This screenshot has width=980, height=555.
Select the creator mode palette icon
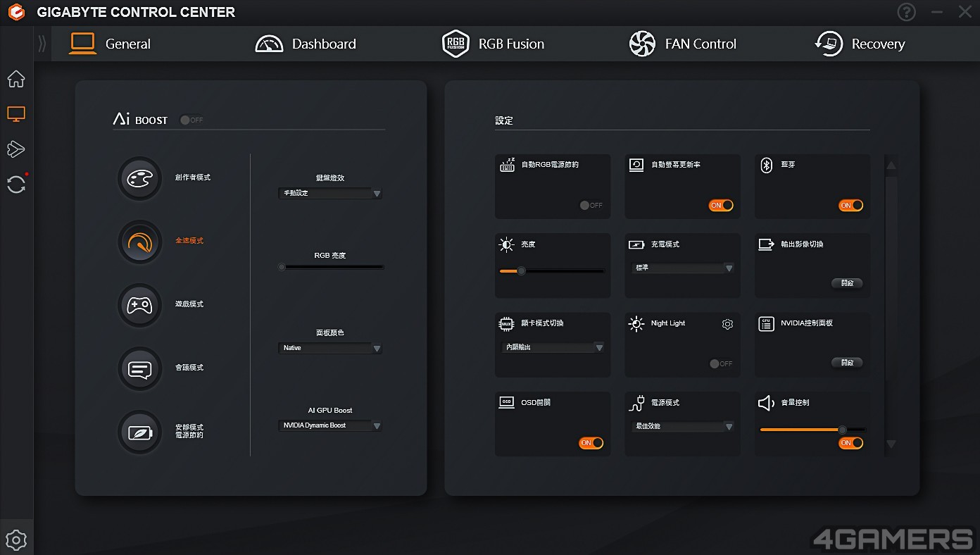pyautogui.click(x=139, y=178)
